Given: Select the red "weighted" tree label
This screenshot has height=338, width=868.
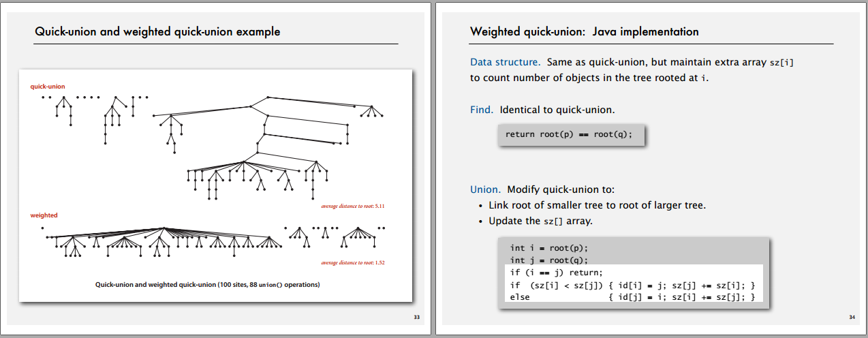Looking at the screenshot, I should point(44,215).
